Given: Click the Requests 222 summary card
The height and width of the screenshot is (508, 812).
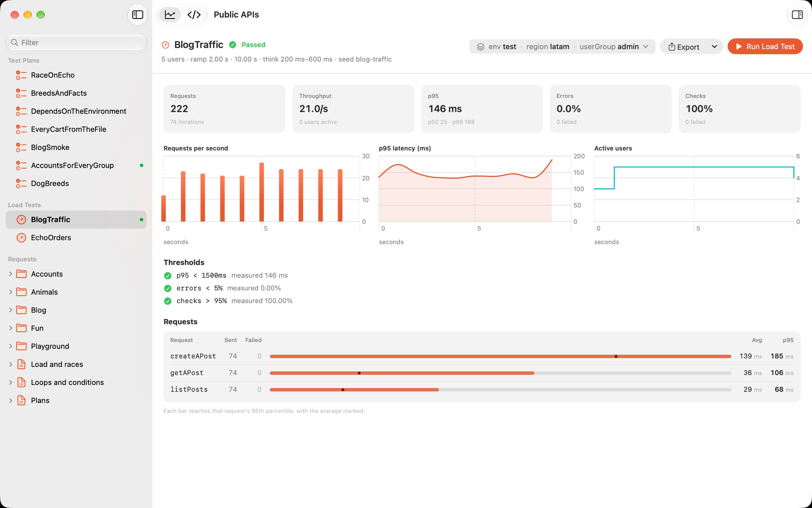Looking at the screenshot, I should click(224, 109).
